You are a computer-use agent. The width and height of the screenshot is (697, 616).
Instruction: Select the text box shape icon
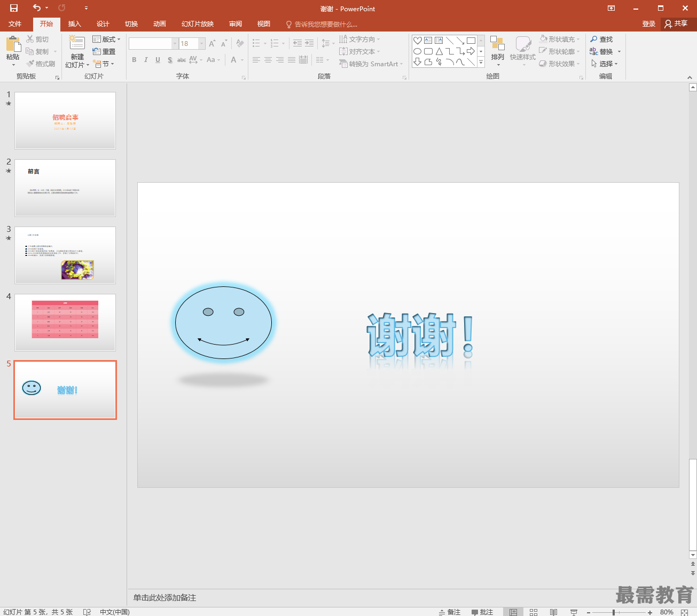[428, 40]
